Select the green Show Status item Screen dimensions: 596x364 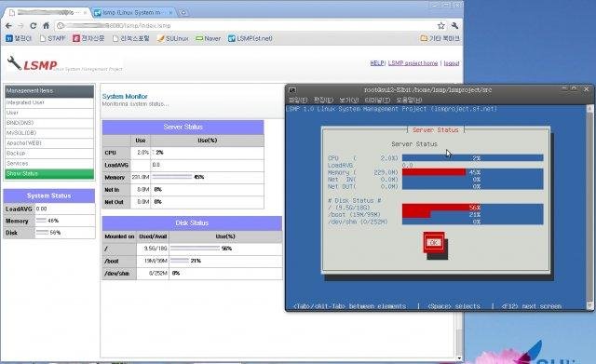(49, 174)
